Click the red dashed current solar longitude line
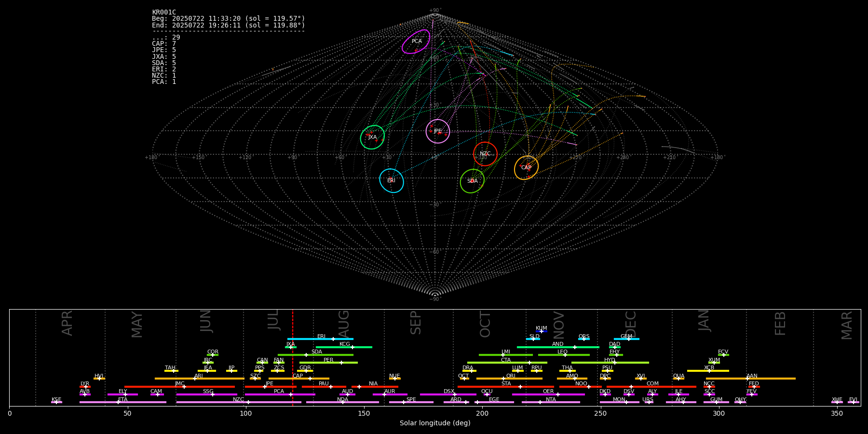The height and width of the screenshot is (434, 868). pyautogui.click(x=292, y=357)
